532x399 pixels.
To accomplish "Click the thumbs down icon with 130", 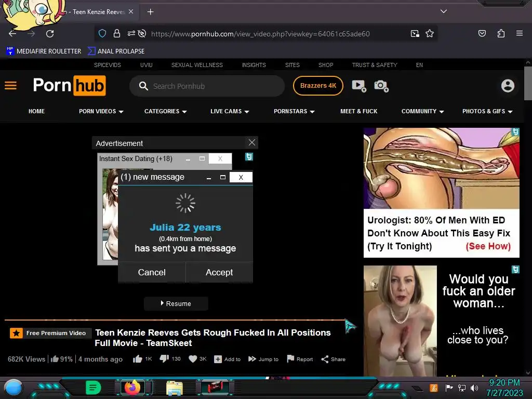I will pos(164,358).
